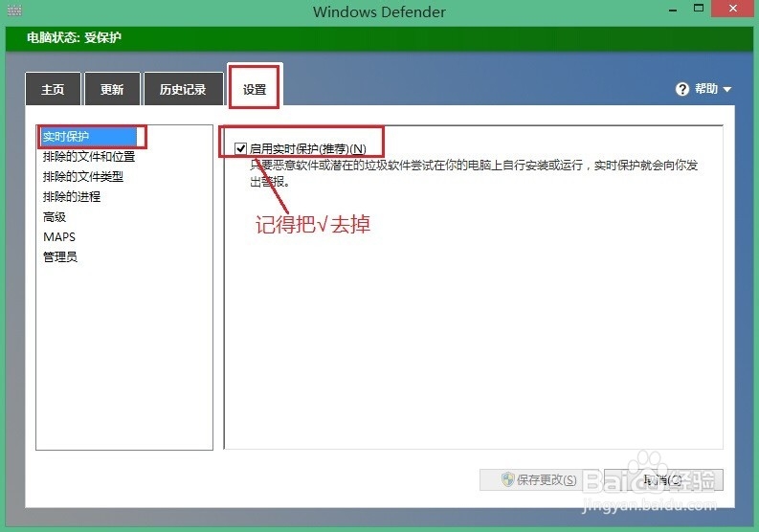Image resolution: width=759 pixels, height=532 pixels.
Task: Select MAPS in the settings list
Action: point(59,236)
